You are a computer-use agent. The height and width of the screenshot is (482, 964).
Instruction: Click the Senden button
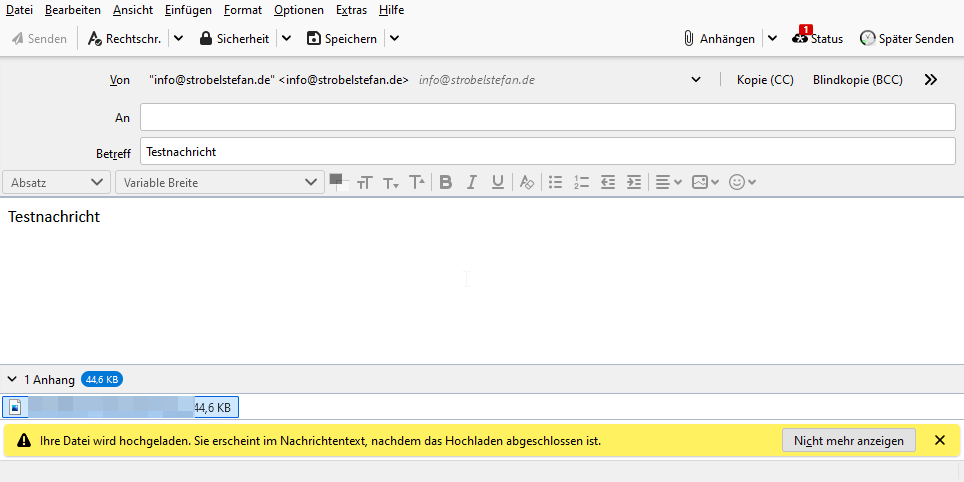(39, 39)
